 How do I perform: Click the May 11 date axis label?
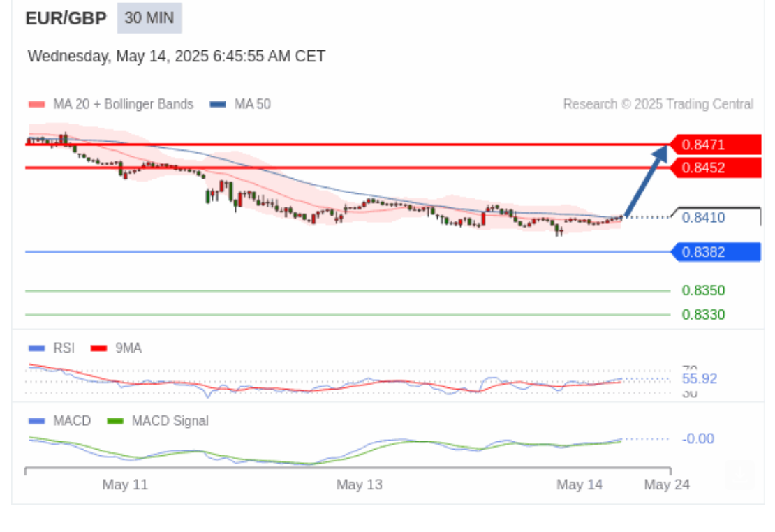(x=125, y=485)
